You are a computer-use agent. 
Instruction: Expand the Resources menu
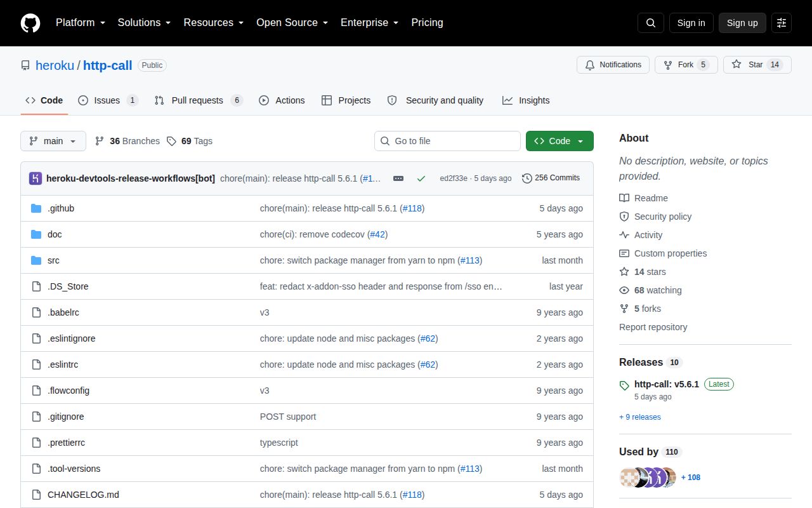(x=214, y=23)
